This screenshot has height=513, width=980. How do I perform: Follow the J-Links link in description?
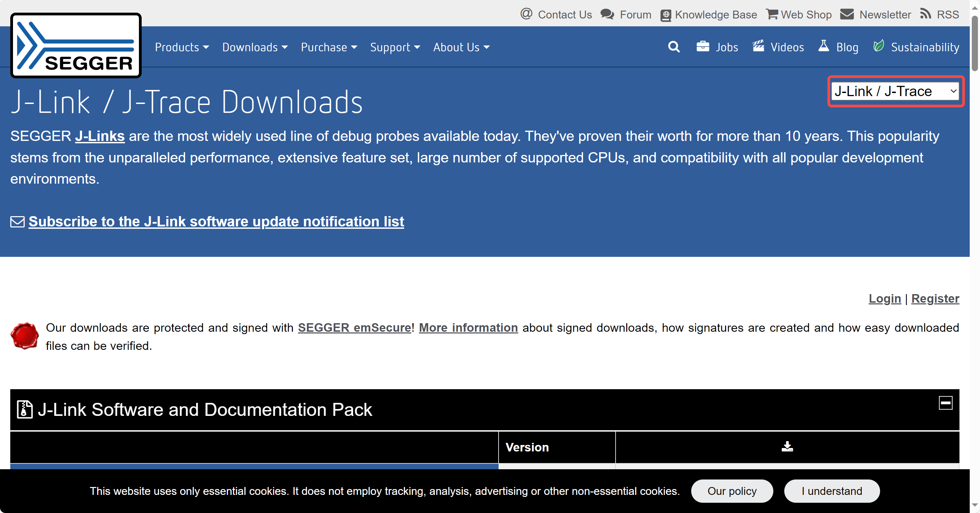[x=100, y=136]
